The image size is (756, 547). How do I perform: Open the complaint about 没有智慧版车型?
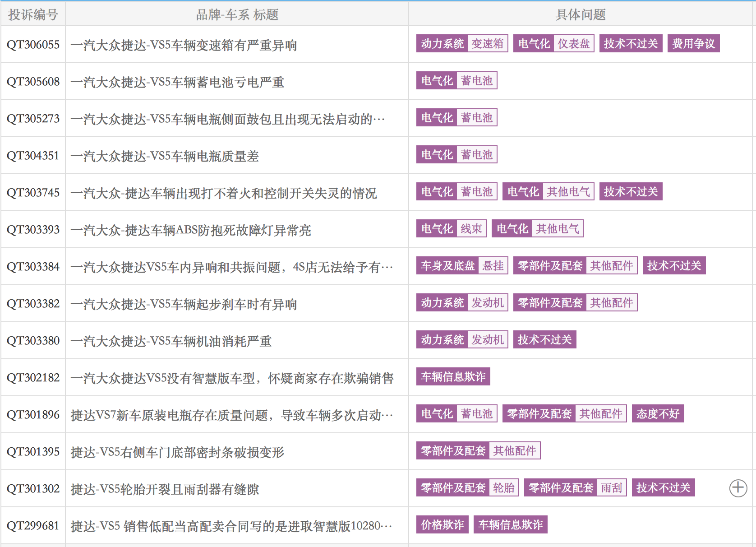coord(232,378)
